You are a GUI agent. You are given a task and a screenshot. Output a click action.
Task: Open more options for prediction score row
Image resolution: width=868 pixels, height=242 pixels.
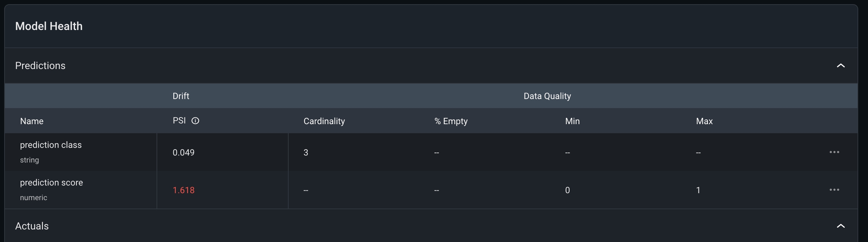pos(834,190)
